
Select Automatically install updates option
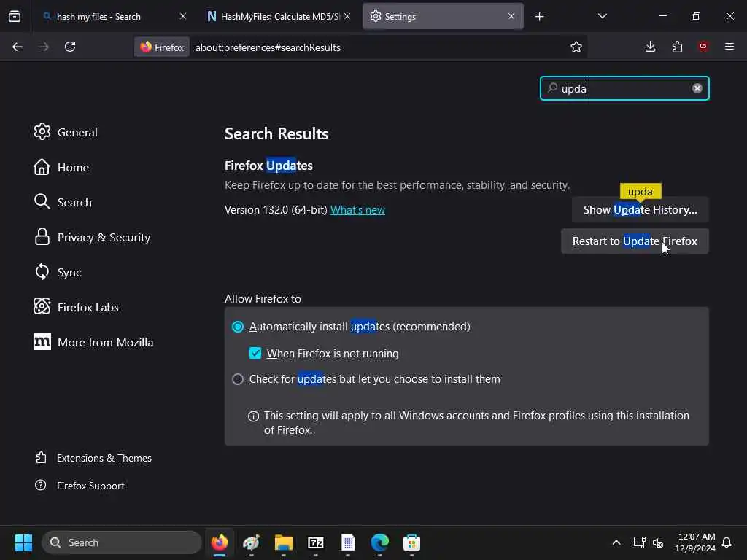(x=238, y=327)
